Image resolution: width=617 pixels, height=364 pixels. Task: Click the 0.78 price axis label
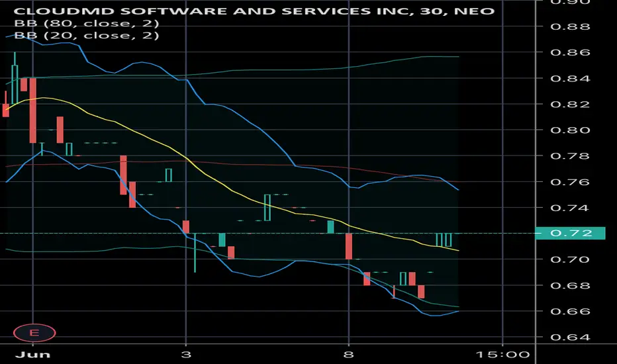(x=570, y=156)
